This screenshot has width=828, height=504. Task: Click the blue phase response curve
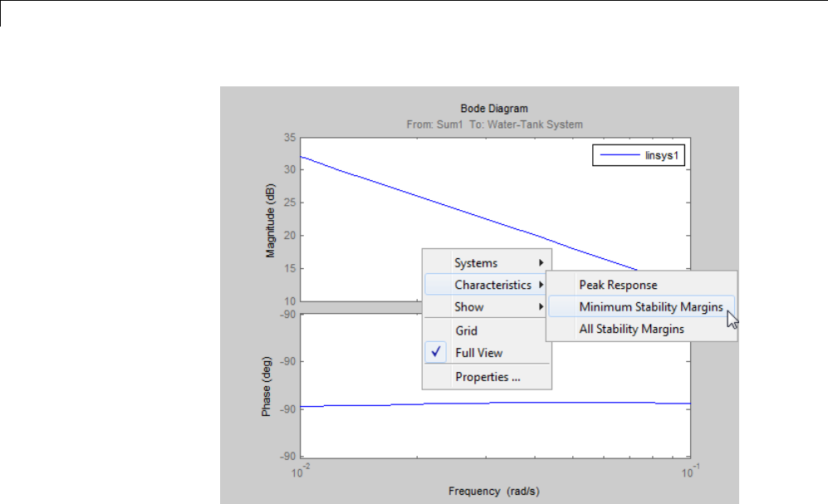point(498,403)
